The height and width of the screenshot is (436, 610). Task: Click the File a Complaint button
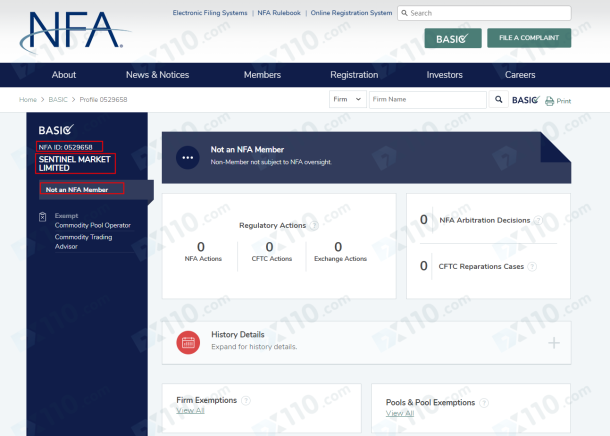click(529, 38)
